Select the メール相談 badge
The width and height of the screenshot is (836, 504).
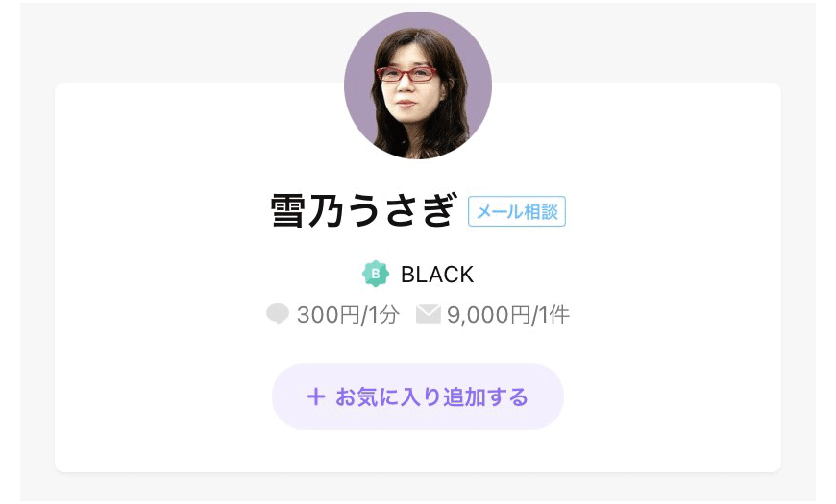pyautogui.click(x=517, y=211)
